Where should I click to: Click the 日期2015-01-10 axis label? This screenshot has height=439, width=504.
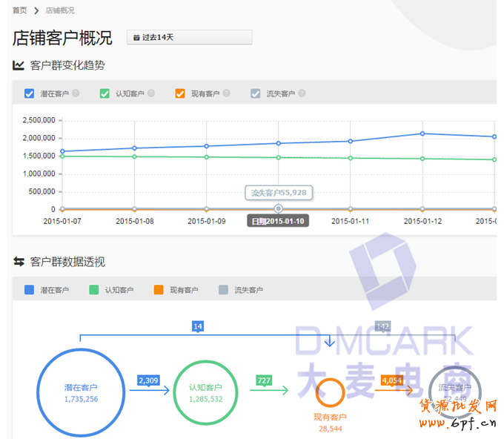278,221
